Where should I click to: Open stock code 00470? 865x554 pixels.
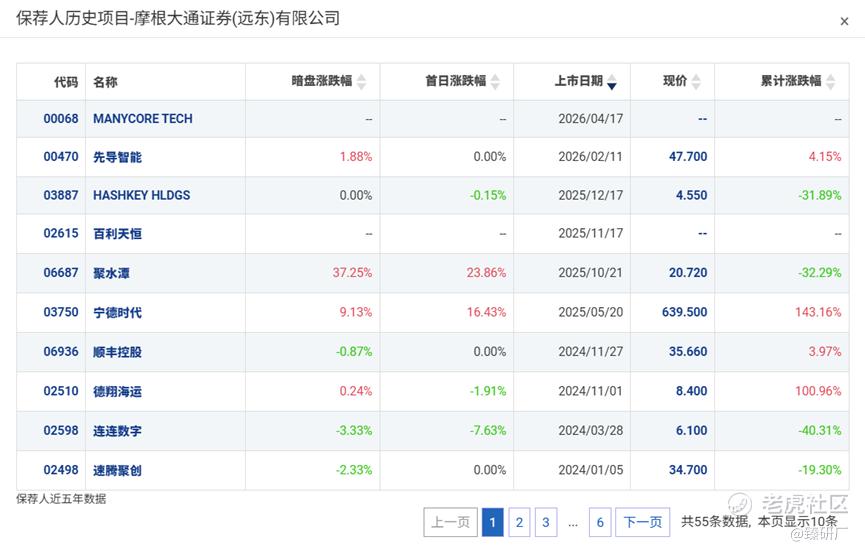point(61,157)
